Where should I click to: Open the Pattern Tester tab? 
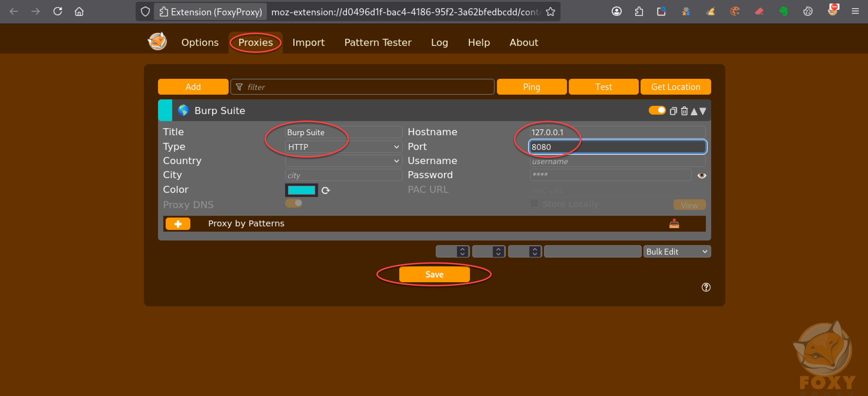(x=378, y=42)
